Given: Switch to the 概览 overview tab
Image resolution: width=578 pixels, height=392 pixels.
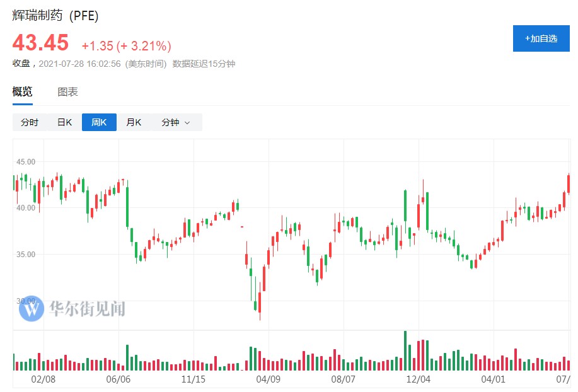Looking at the screenshot, I should [x=23, y=92].
